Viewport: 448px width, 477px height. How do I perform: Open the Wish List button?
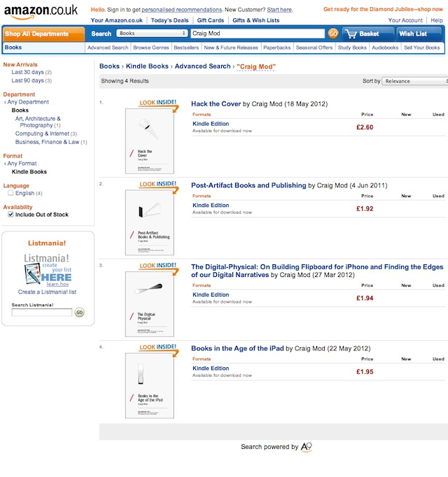click(419, 34)
